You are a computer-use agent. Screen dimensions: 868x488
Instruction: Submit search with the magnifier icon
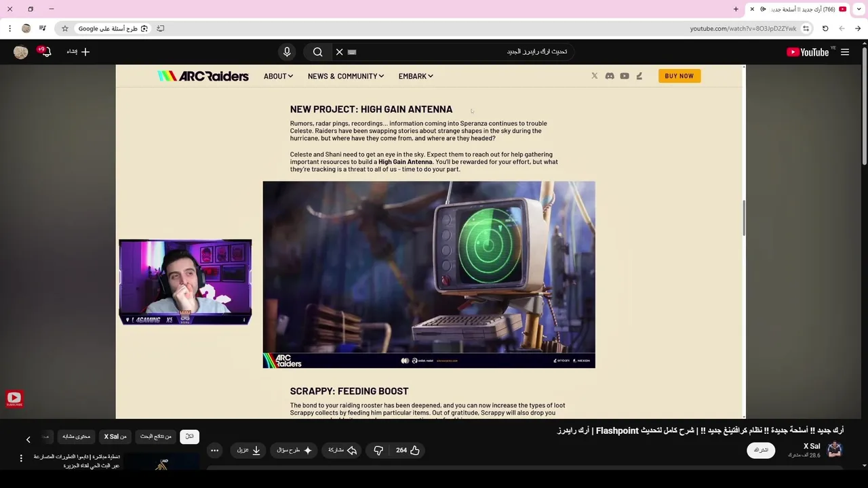tap(317, 52)
